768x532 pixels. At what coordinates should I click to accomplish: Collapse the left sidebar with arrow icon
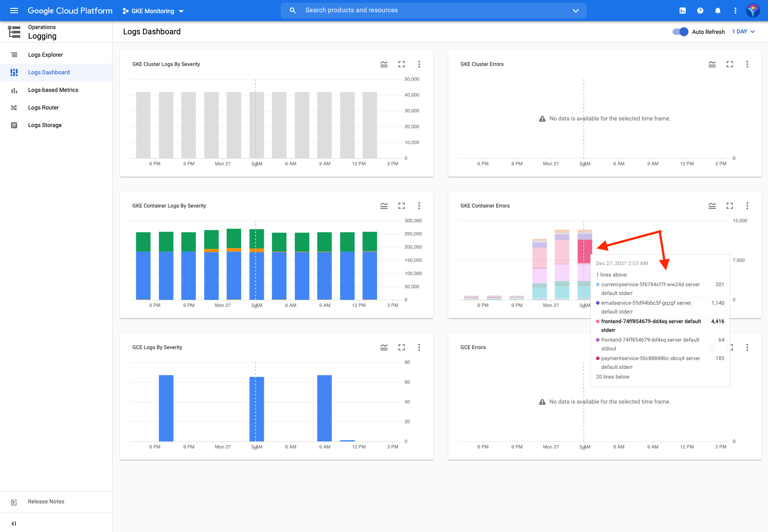14,523
